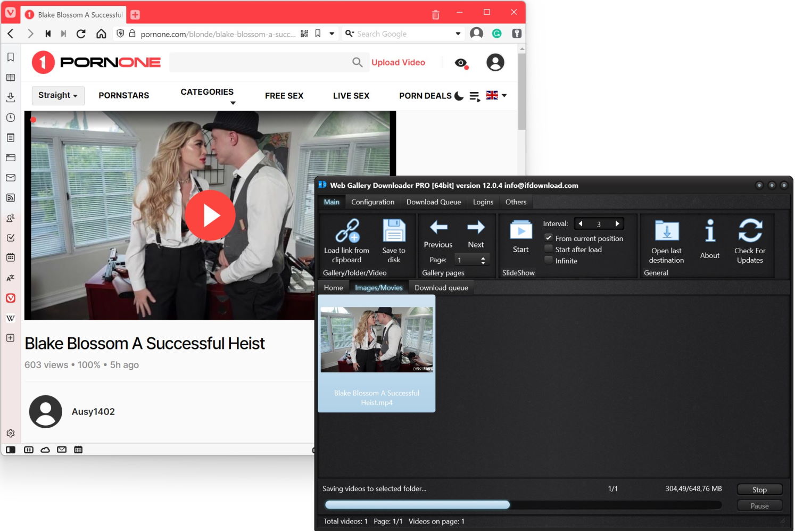Viewport: 795px width, 532px height.
Task: Open the closed tabs trash icon
Action: (435, 14)
